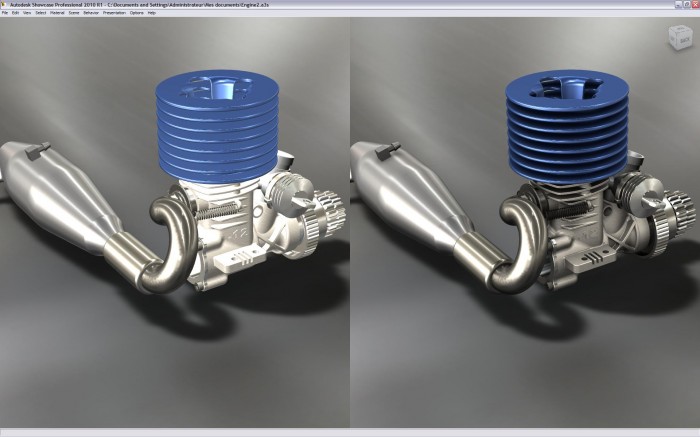Open the Presentation menu
The height and width of the screenshot is (437, 700).
pos(114,13)
